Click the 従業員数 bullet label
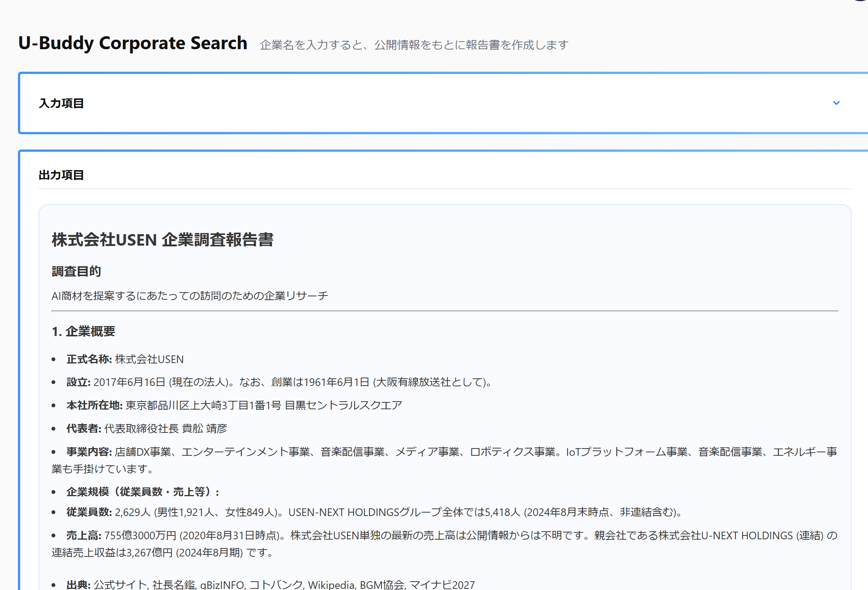 pos(89,512)
